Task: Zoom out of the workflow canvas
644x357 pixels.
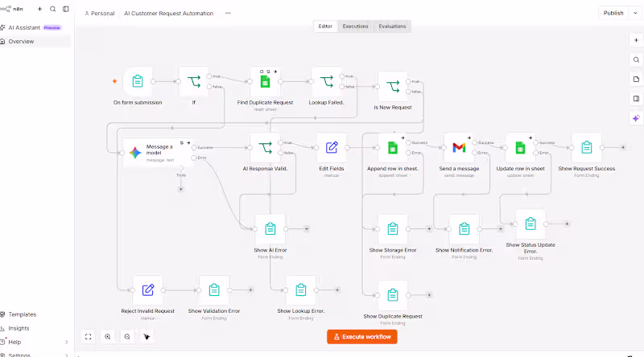Action: tap(127, 336)
